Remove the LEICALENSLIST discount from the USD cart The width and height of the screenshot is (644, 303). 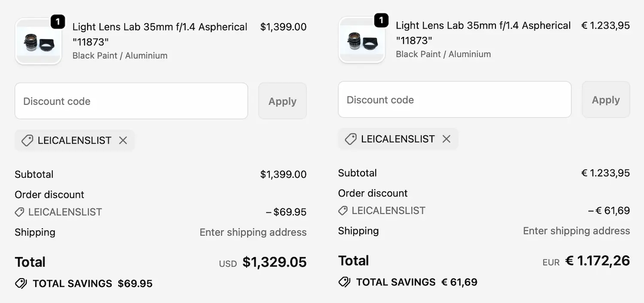point(123,140)
